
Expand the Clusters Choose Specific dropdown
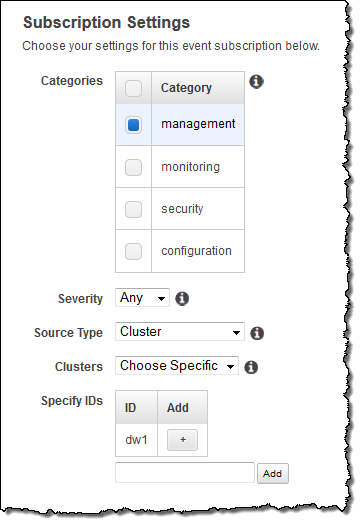[177, 366]
